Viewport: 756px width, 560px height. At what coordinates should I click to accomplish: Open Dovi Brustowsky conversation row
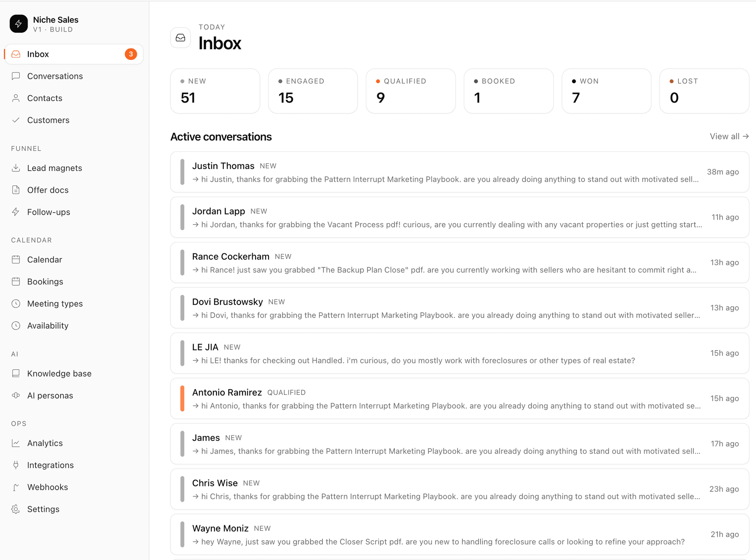tap(460, 308)
